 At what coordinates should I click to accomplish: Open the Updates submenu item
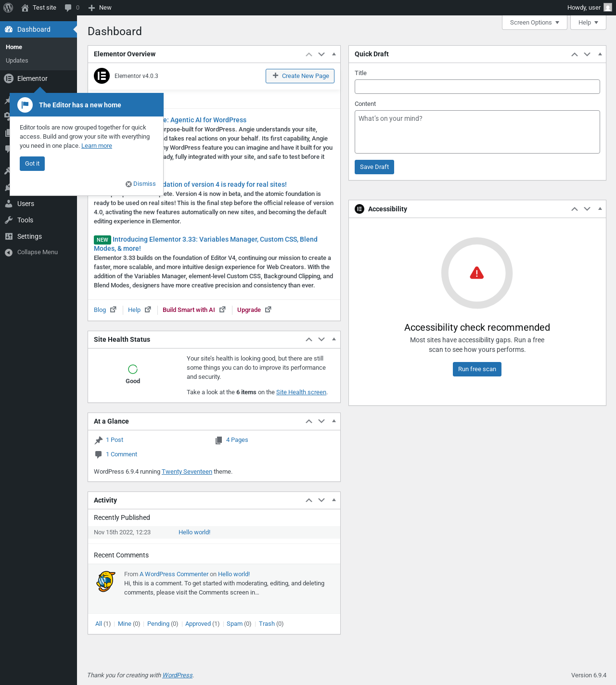pyautogui.click(x=17, y=61)
